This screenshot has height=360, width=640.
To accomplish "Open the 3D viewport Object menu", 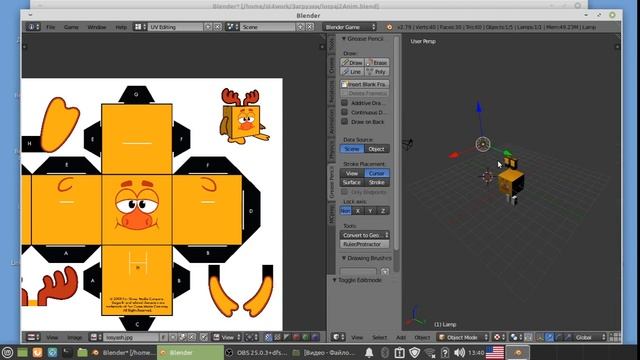I will point(422,337).
